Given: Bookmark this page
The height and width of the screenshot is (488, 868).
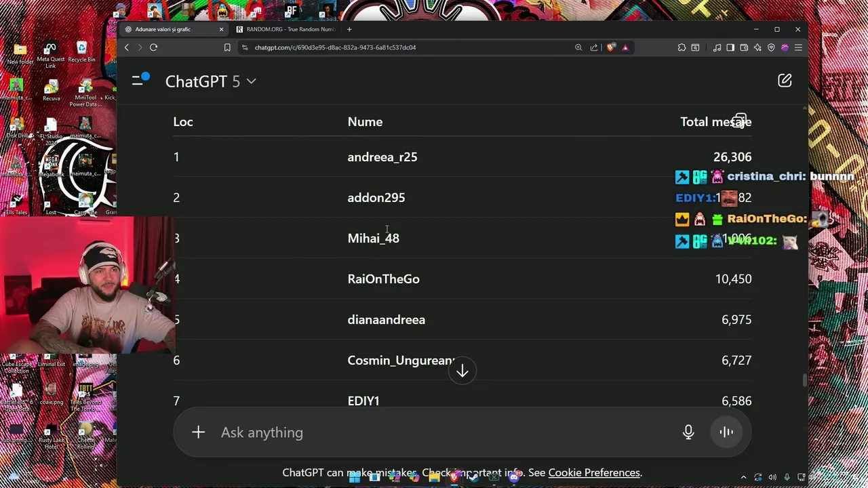Looking at the screenshot, I should [x=227, y=47].
